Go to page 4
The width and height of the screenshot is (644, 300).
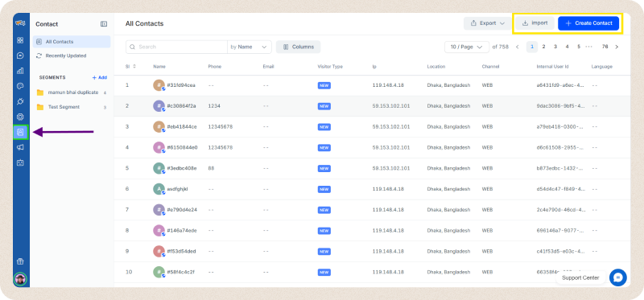click(567, 47)
